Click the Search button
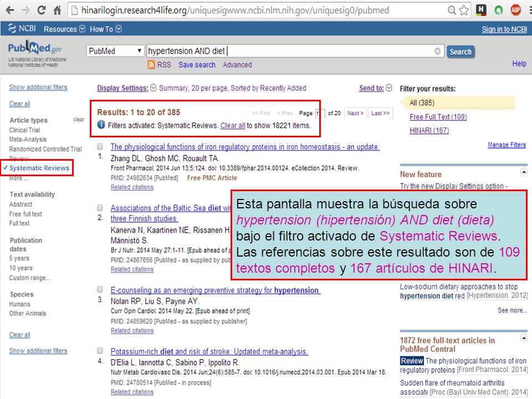The image size is (532, 399). coord(461,52)
